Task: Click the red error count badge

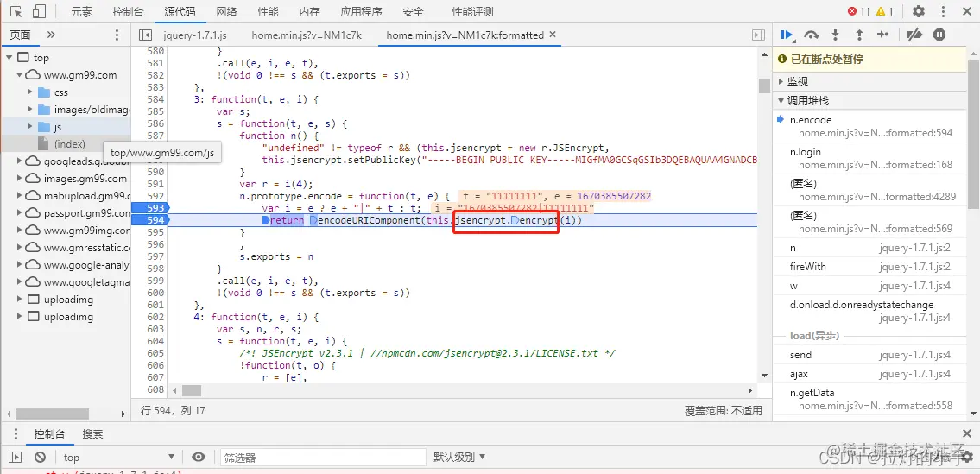Action: click(859, 11)
